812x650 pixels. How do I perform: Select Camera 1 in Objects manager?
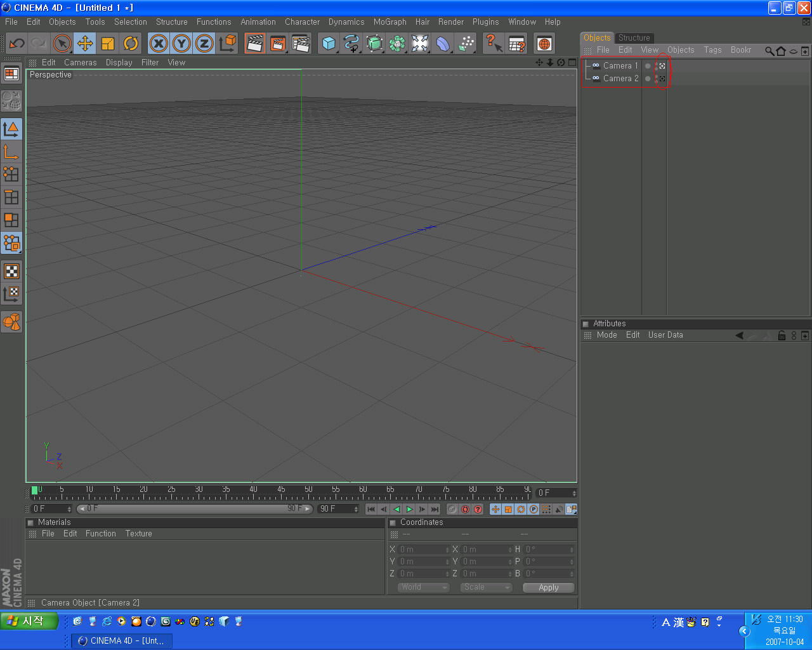tap(620, 66)
